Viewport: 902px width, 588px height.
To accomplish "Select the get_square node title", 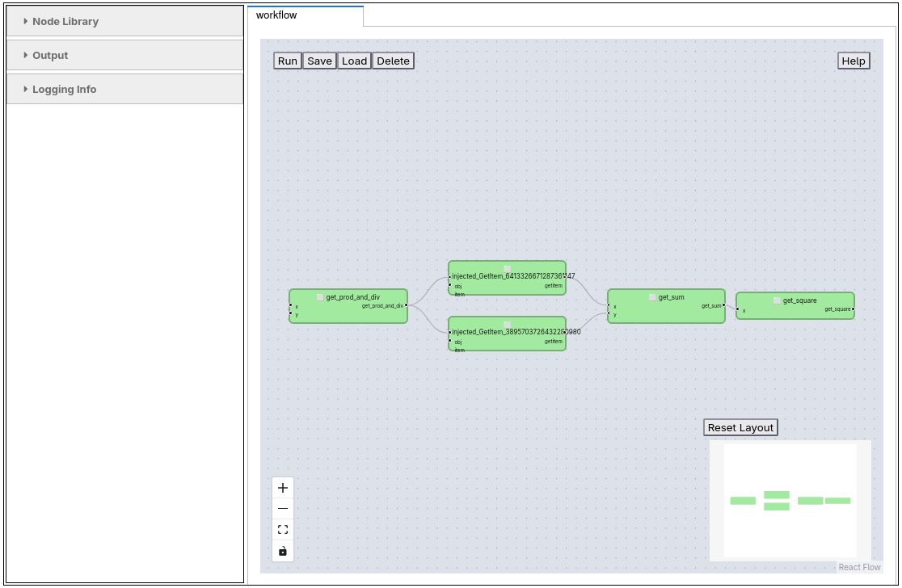I will coord(799,300).
